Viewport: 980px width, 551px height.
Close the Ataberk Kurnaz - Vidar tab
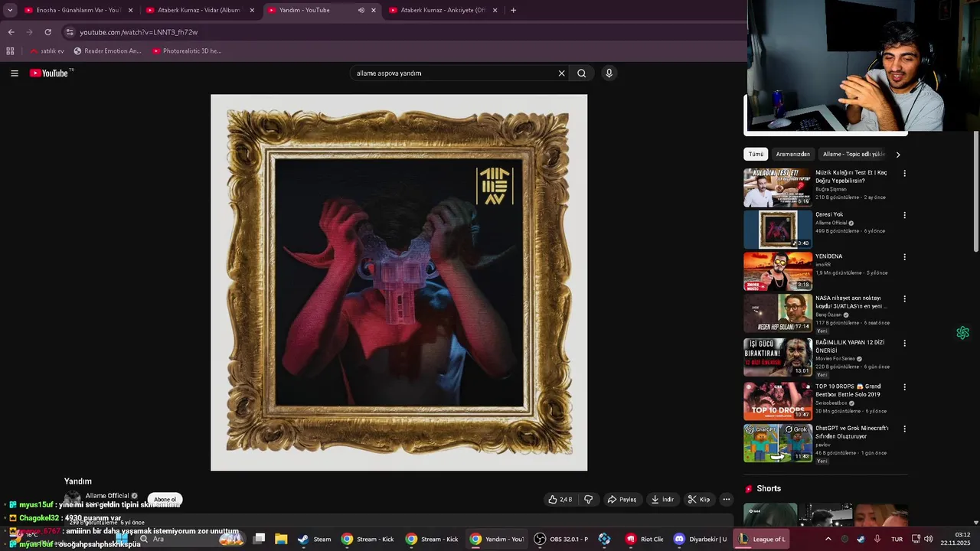(x=252, y=11)
